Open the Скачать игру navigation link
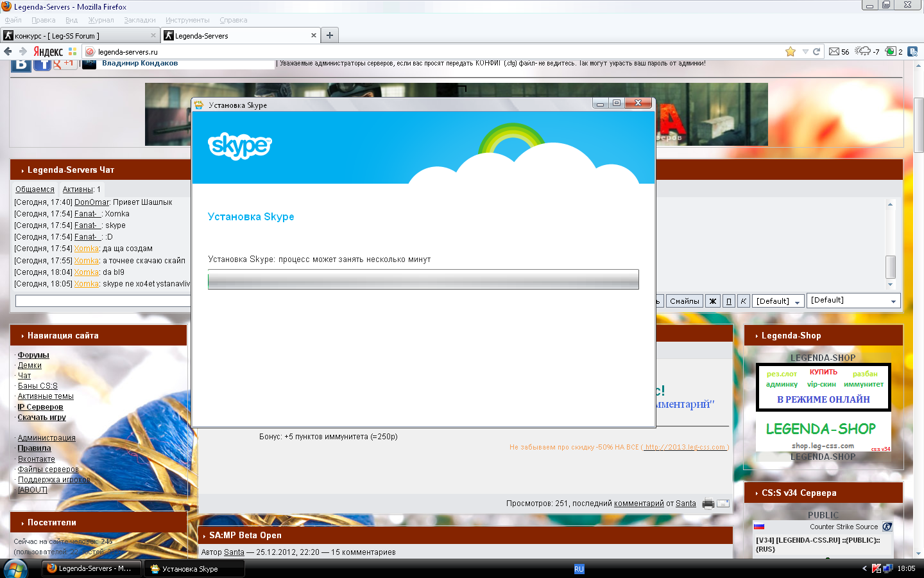Viewport: 924px width, 578px height. pyautogui.click(x=42, y=417)
